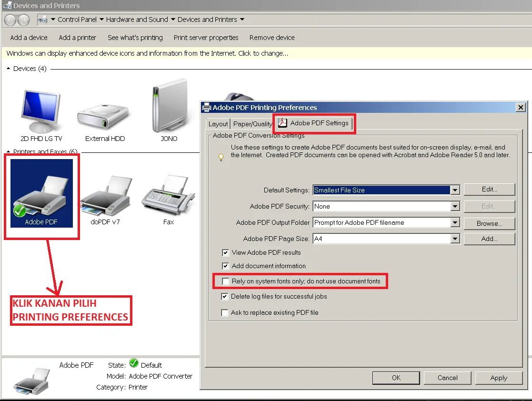Open the Adobe PDF Security dropdown
Viewport: 532px width, 401px height.
pyautogui.click(x=455, y=206)
